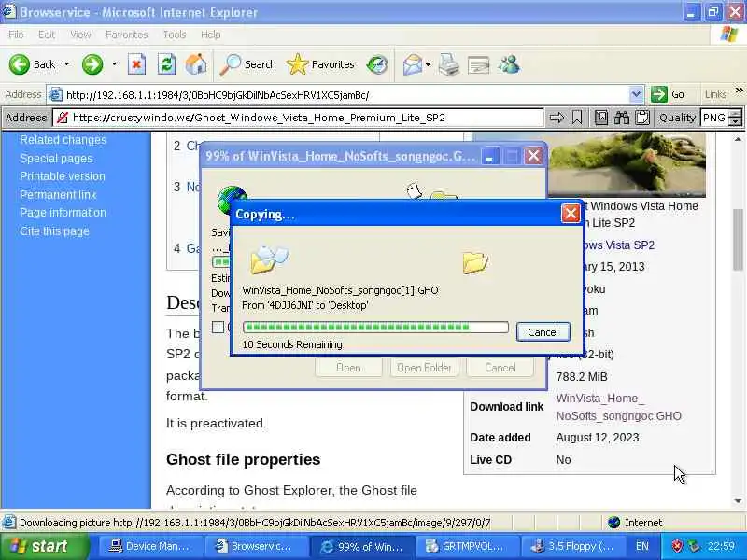The image size is (747, 560).
Task: Click the page icon in IE address bar
Action: [x=56, y=95]
